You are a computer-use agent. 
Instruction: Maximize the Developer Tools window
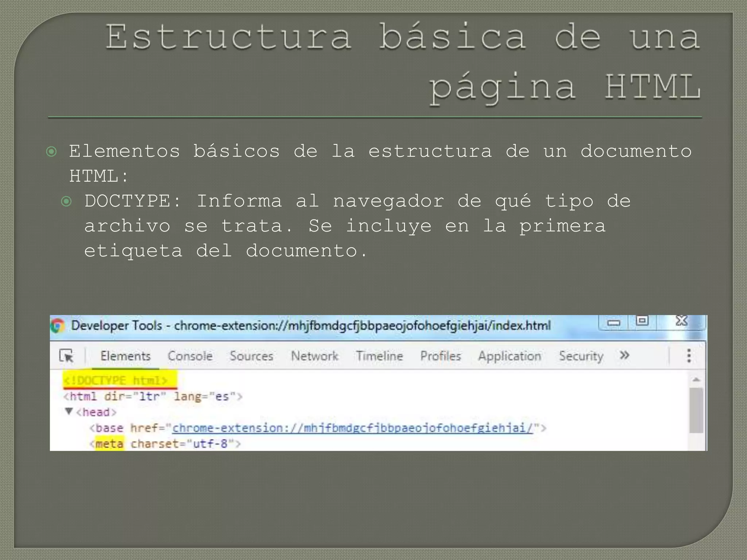point(642,321)
